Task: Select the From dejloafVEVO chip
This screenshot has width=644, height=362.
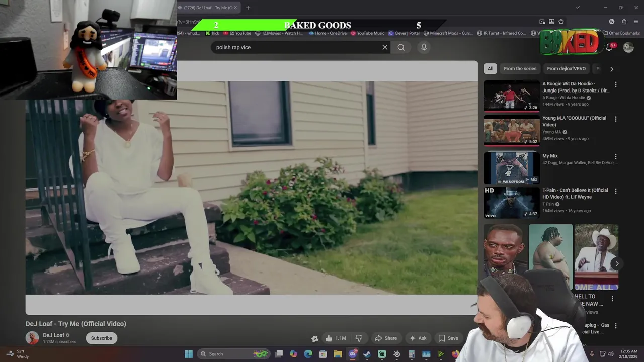Action: (x=566, y=69)
